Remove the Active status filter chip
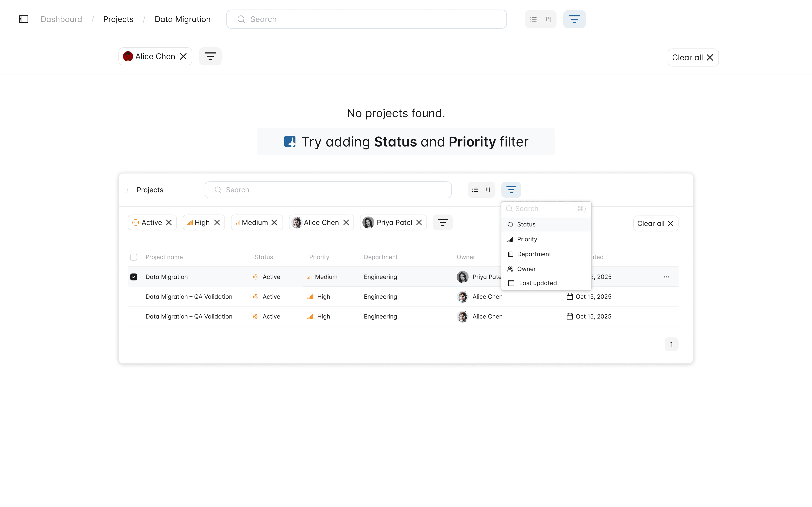 click(169, 223)
